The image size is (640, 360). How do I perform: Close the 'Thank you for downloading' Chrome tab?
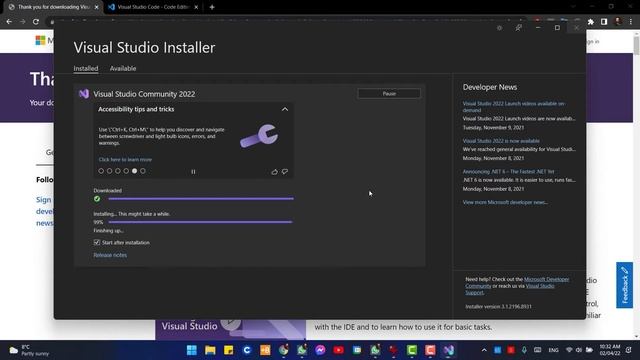click(x=96, y=7)
